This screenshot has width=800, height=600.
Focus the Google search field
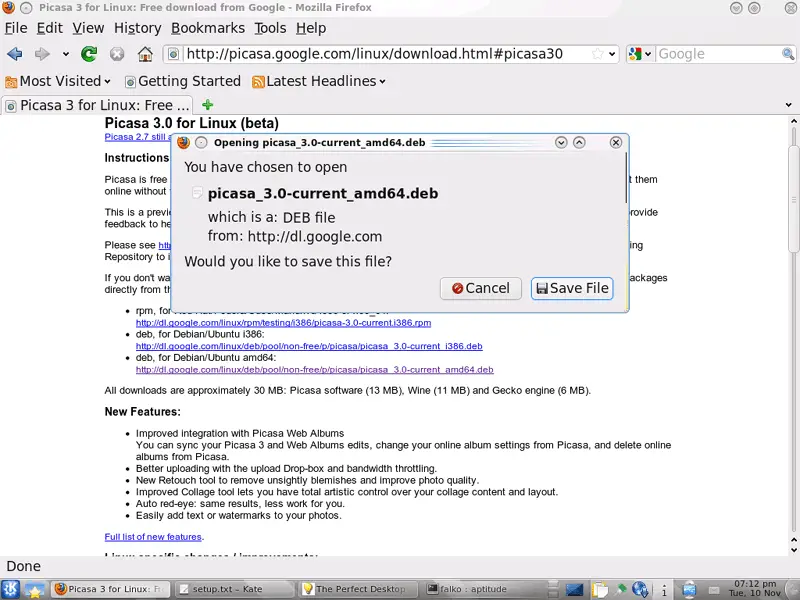tap(718, 54)
